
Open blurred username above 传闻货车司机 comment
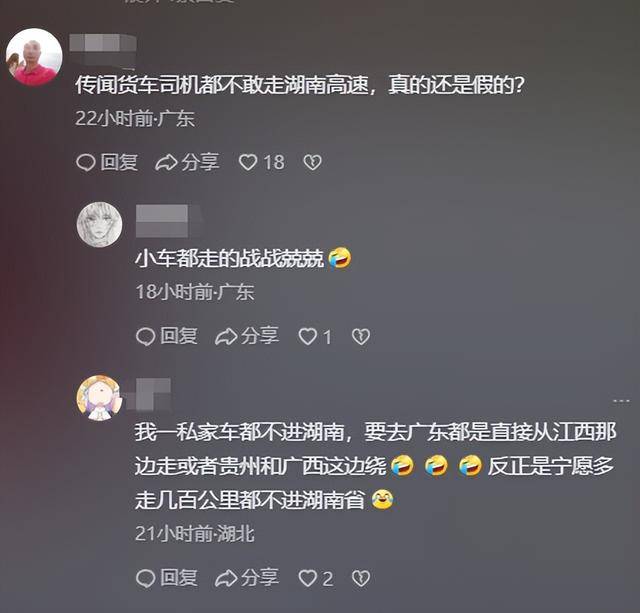(x=103, y=49)
